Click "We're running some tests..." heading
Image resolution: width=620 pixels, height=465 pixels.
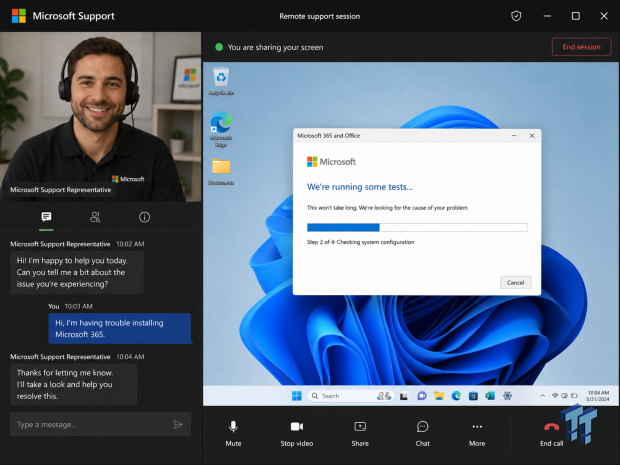coord(359,187)
